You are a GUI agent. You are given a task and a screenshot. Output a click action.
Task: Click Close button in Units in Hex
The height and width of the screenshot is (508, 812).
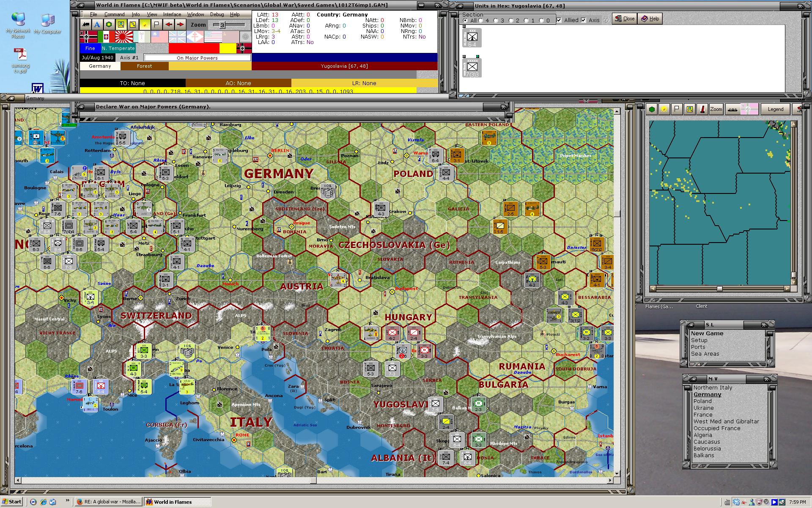[x=625, y=19]
